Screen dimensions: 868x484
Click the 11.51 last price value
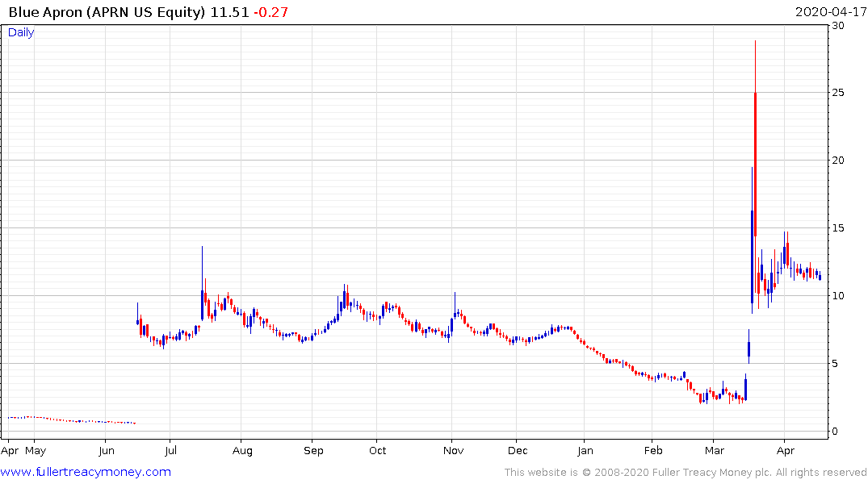coord(230,12)
